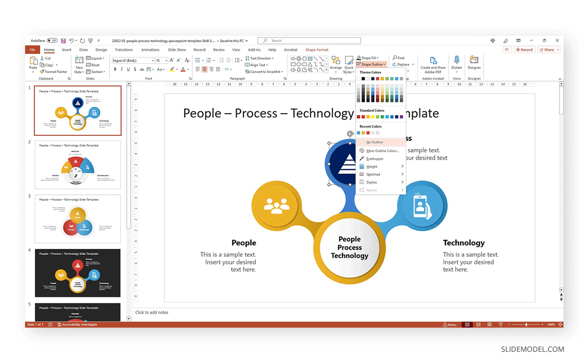Click More Outline Colors option
The height and width of the screenshot is (364, 588).
pyautogui.click(x=382, y=150)
